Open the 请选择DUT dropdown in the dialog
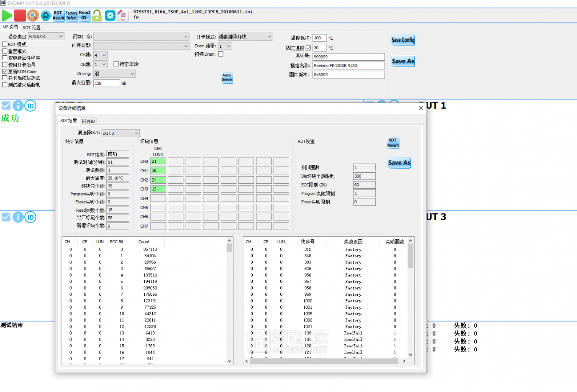This screenshot has height=392, width=577. point(120,133)
